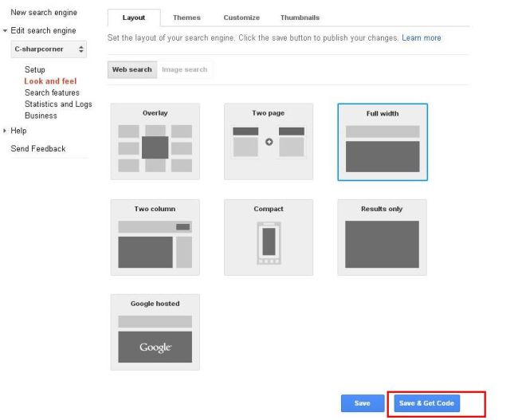Open the Themes tab
The image size is (518, 420).
click(186, 18)
